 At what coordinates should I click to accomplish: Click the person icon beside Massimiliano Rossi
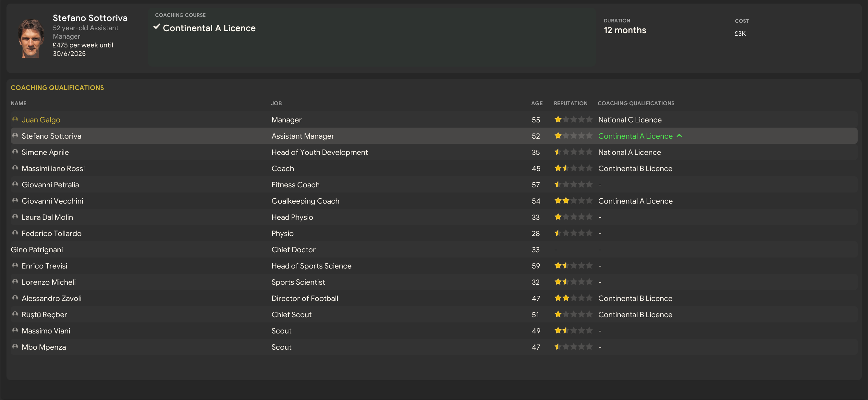pos(15,168)
